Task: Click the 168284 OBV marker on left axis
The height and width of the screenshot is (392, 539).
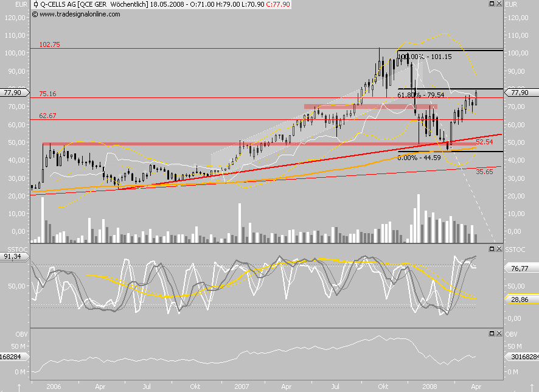Action: tap(13, 357)
